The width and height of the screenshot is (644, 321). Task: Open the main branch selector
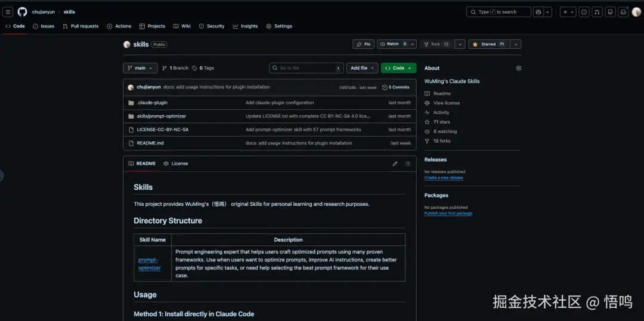[140, 68]
